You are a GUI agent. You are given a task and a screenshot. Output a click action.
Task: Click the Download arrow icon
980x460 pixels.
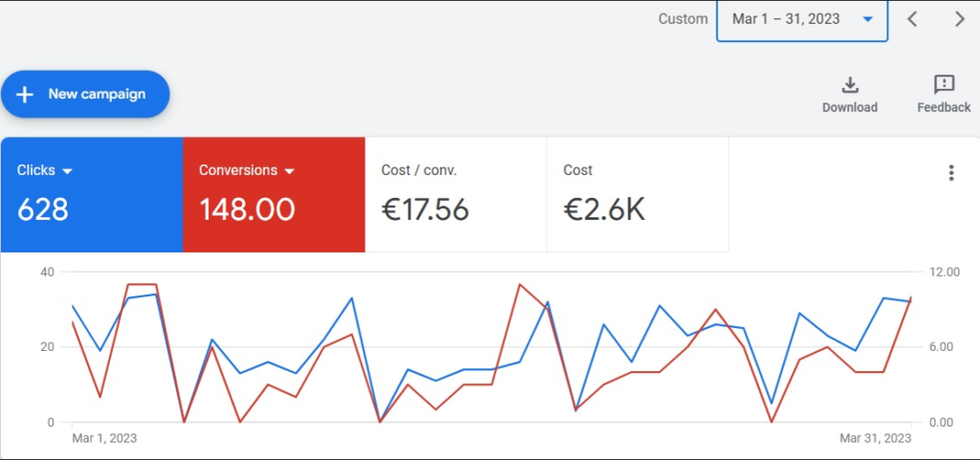[849, 85]
